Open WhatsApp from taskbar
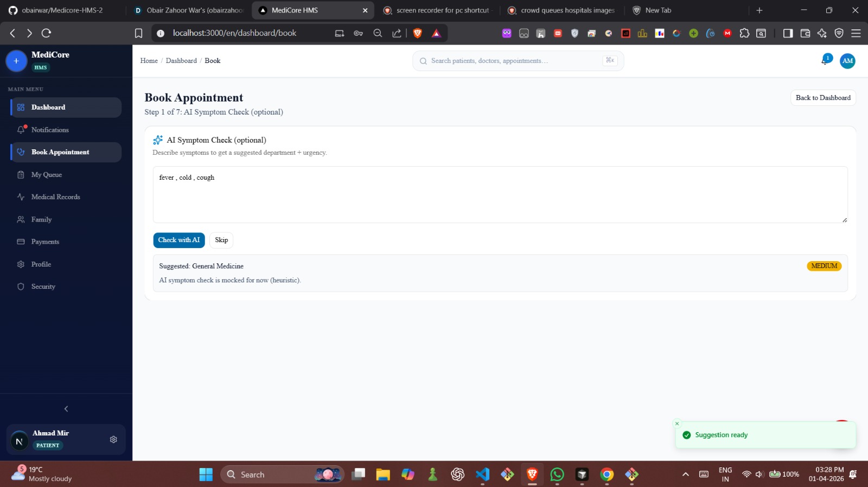This screenshot has width=868, height=487. click(x=557, y=475)
